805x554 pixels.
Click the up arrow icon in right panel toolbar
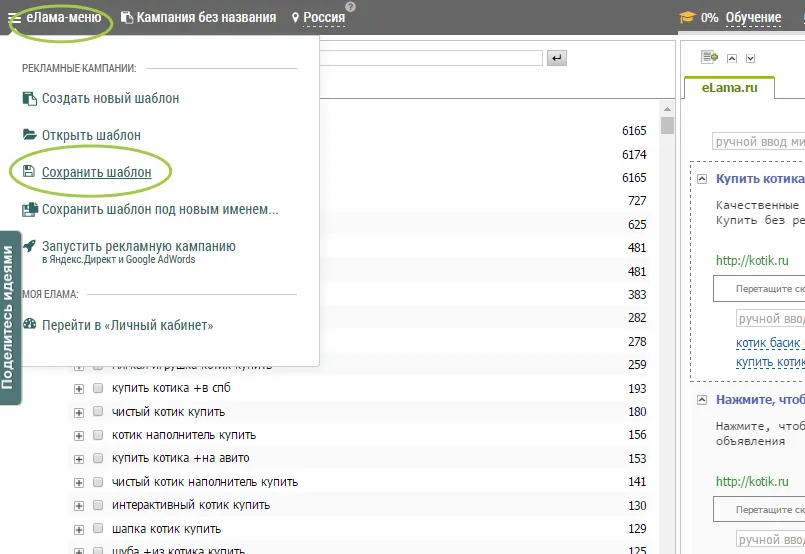tap(732, 59)
